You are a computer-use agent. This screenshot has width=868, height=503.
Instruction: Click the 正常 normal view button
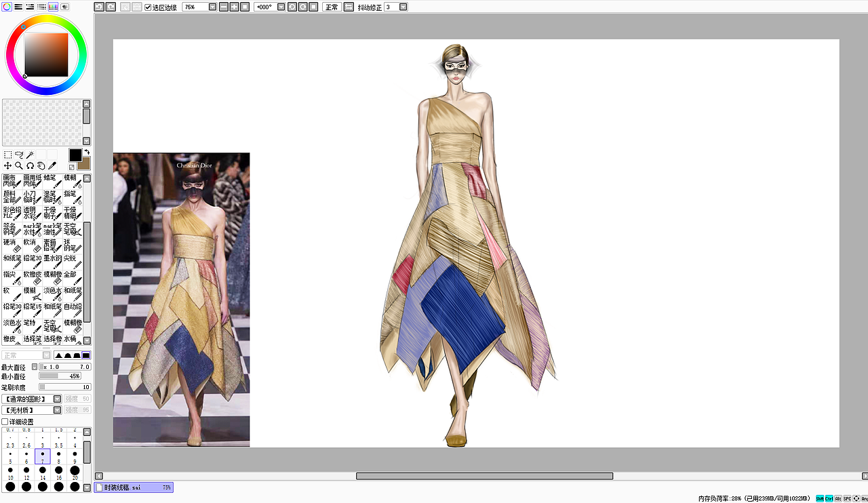point(332,7)
